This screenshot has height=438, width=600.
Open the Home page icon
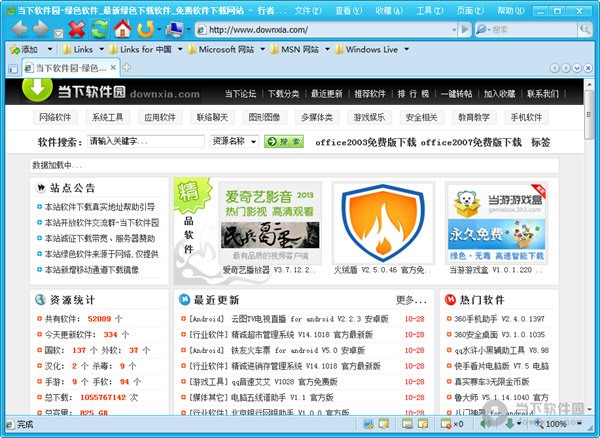(x=122, y=29)
